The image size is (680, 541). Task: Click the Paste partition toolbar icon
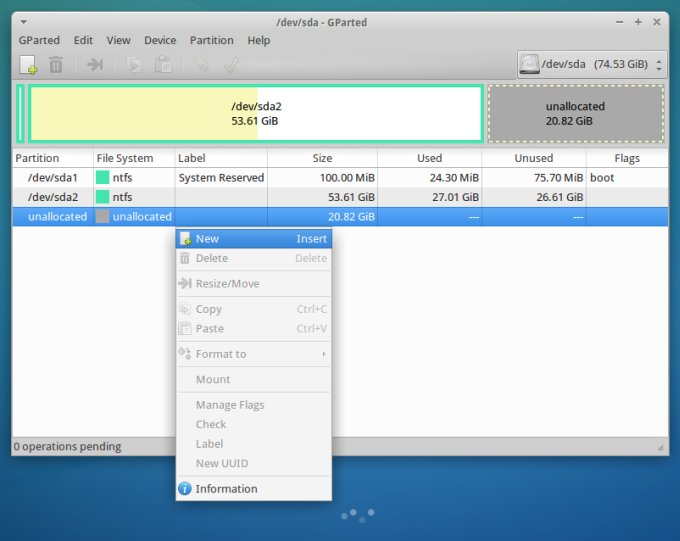tap(163, 65)
